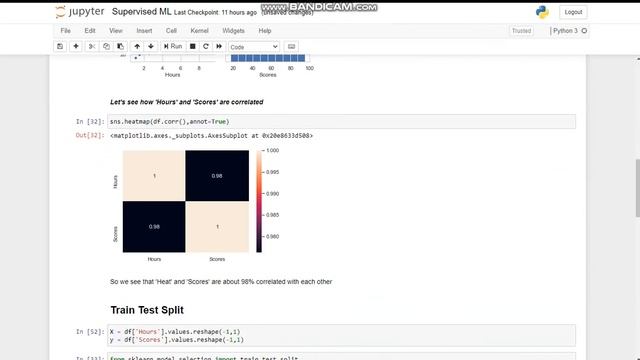Viewport: 640px width, 360px height.
Task: Click the Hours-Hours heatmap cell showing 1
Action: point(154,176)
